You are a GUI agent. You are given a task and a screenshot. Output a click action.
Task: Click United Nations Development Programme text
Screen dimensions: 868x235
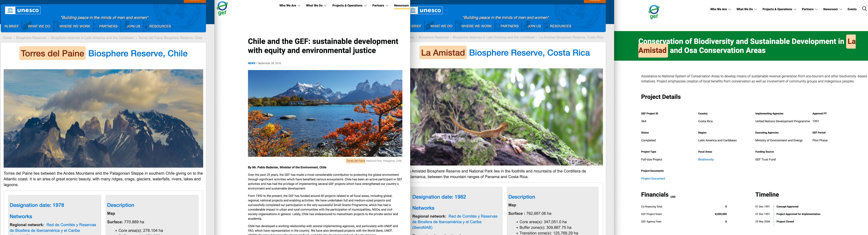pos(782,121)
